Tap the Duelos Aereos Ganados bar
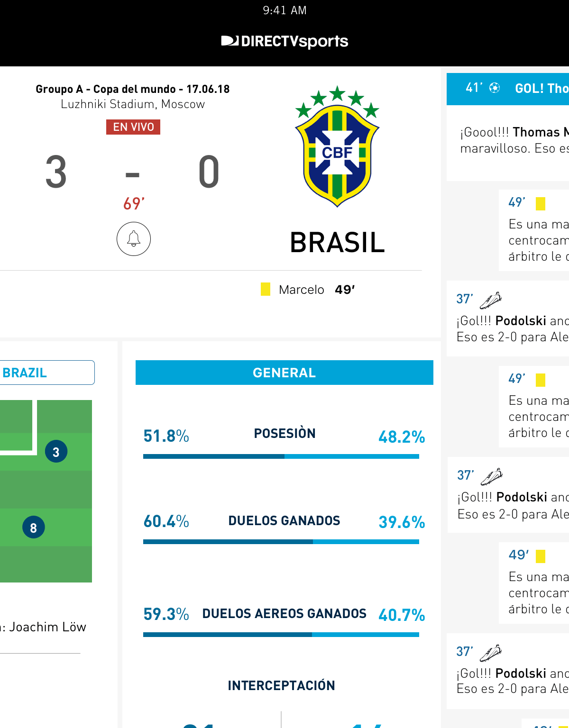 pos(281,635)
